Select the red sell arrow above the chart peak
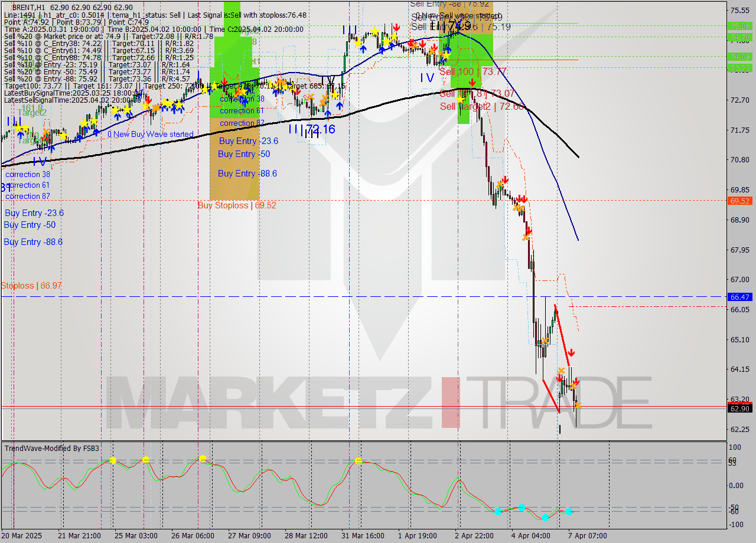Screen dimensions: 756x543 coord(396,26)
